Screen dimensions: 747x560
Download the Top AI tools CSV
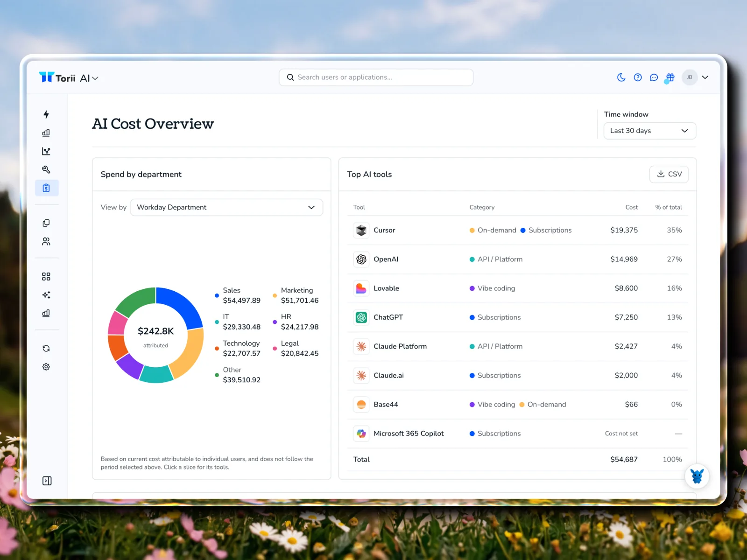coord(669,174)
